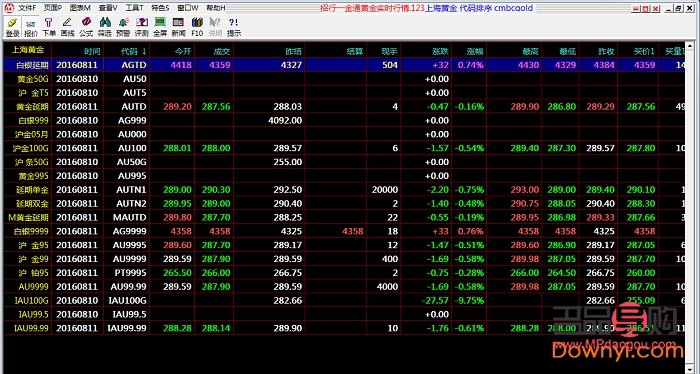Open the 预警 alert bell icon
The width and height of the screenshot is (700, 374).
pyautogui.click(x=123, y=27)
